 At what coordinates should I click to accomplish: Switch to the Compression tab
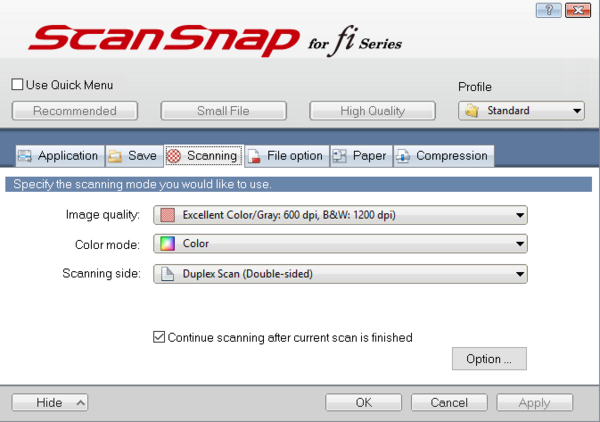[444, 156]
